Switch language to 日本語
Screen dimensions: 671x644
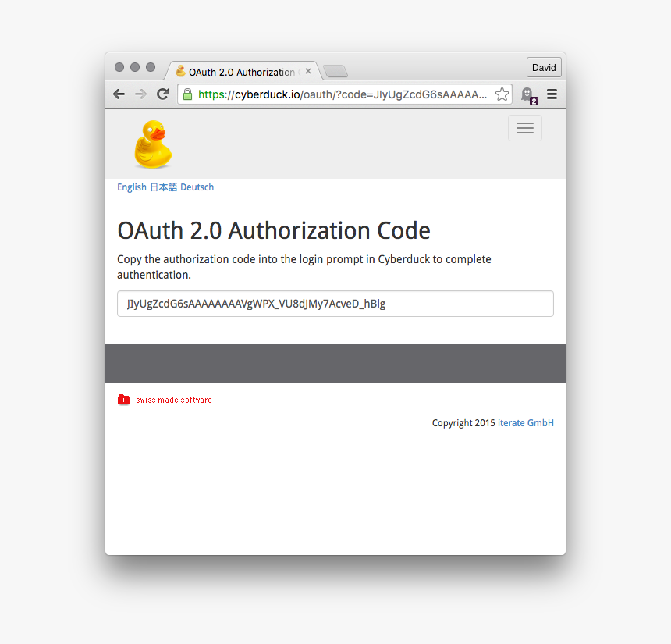pyautogui.click(x=164, y=187)
